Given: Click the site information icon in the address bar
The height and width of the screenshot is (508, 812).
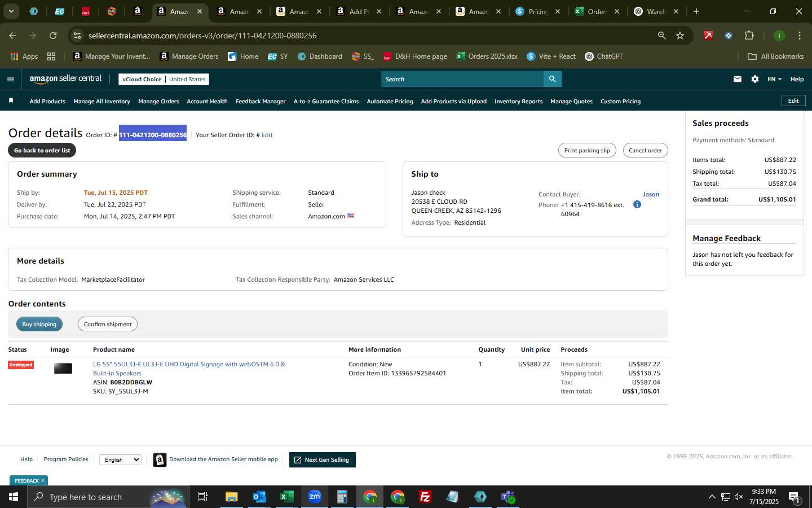Looking at the screenshot, I should (77, 36).
